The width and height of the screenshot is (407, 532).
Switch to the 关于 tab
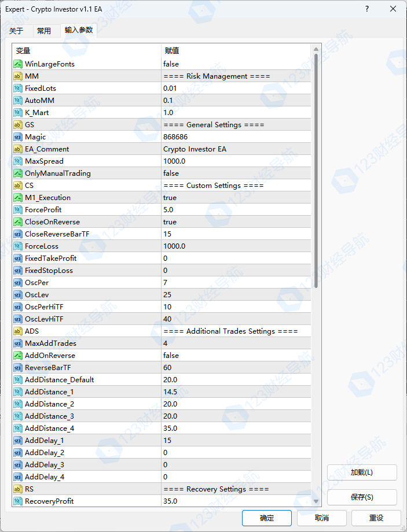[16, 31]
